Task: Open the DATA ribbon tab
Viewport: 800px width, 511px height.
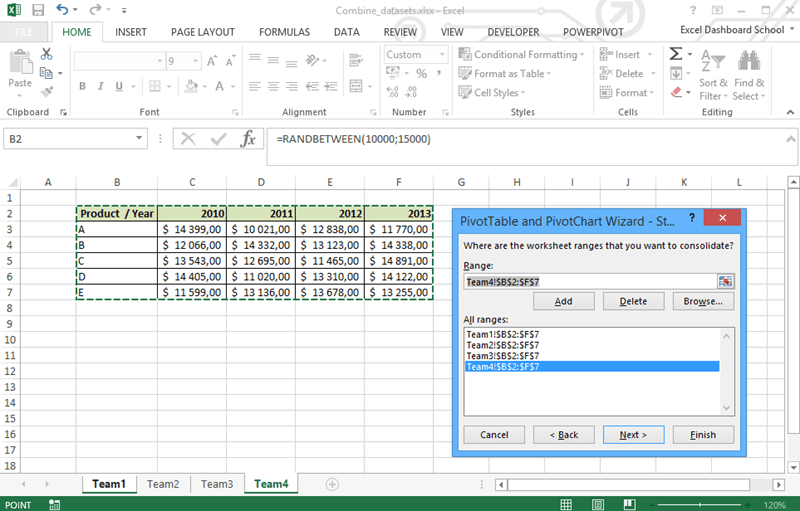Action: (x=346, y=32)
